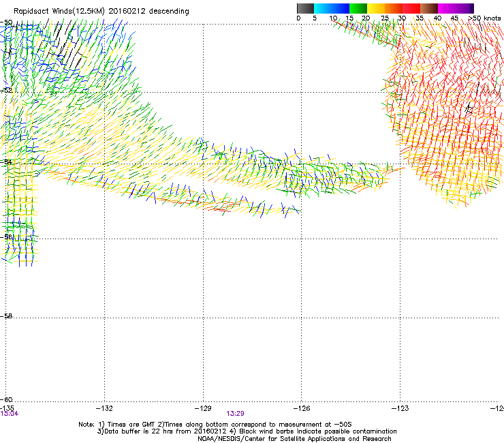Viewport: 504px width, 443px height.
Task: Click the '-56' latitude axis label
Action: [6, 236]
